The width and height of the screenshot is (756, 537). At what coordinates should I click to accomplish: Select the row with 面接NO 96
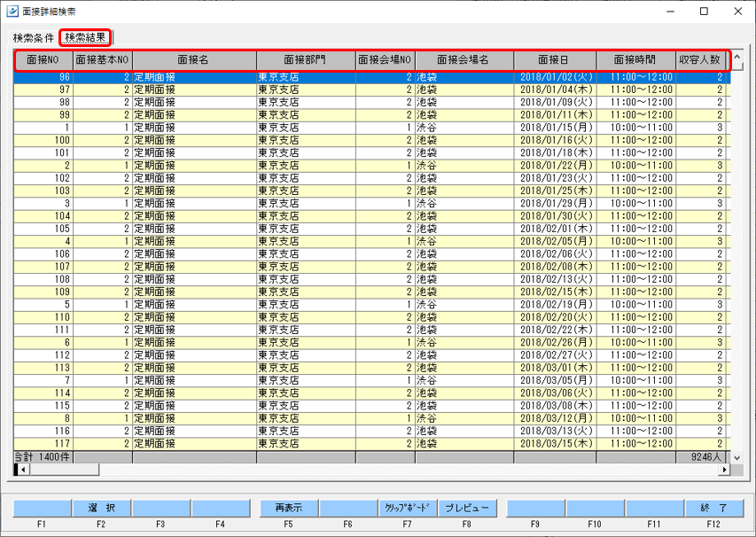point(371,77)
